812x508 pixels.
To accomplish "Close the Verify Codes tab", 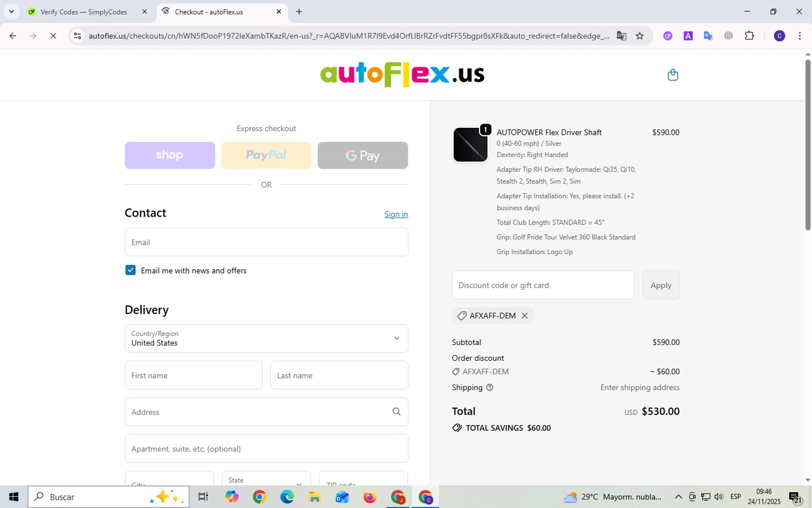I will pyautogui.click(x=145, y=11).
